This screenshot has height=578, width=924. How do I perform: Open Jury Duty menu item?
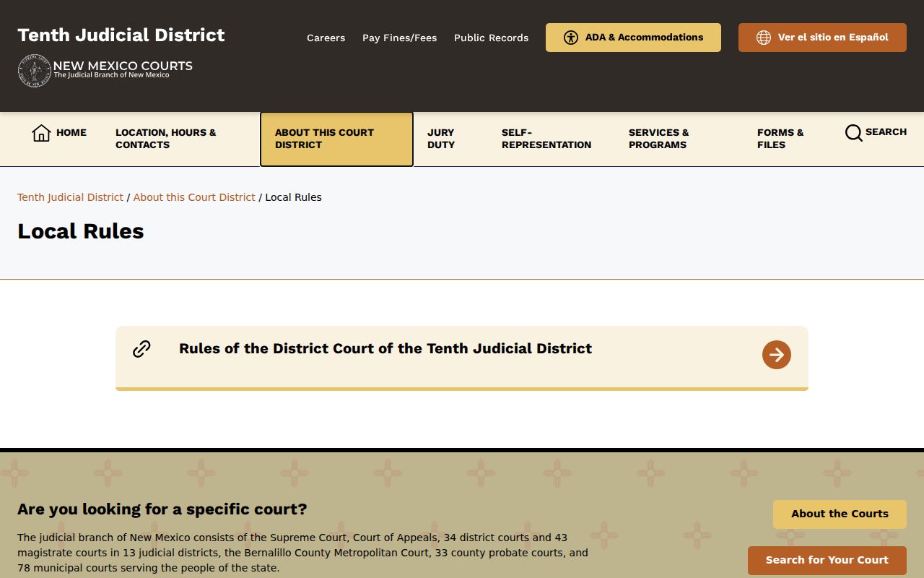click(441, 139)
